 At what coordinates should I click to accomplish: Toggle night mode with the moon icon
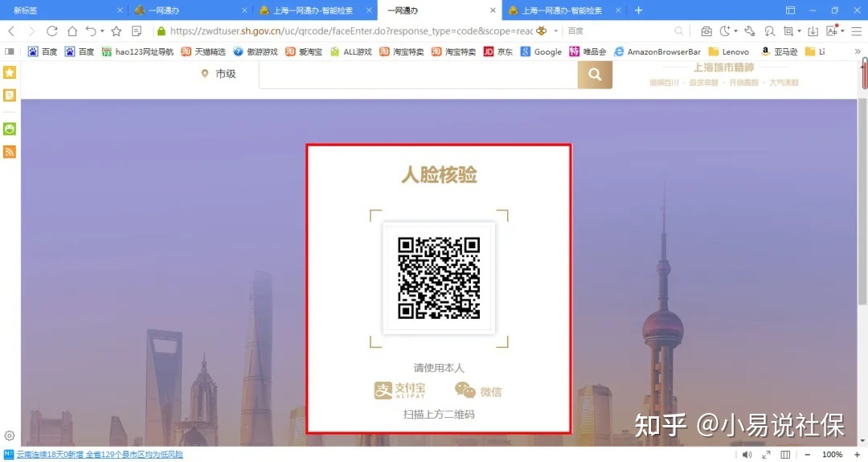(x=725, y=31)
